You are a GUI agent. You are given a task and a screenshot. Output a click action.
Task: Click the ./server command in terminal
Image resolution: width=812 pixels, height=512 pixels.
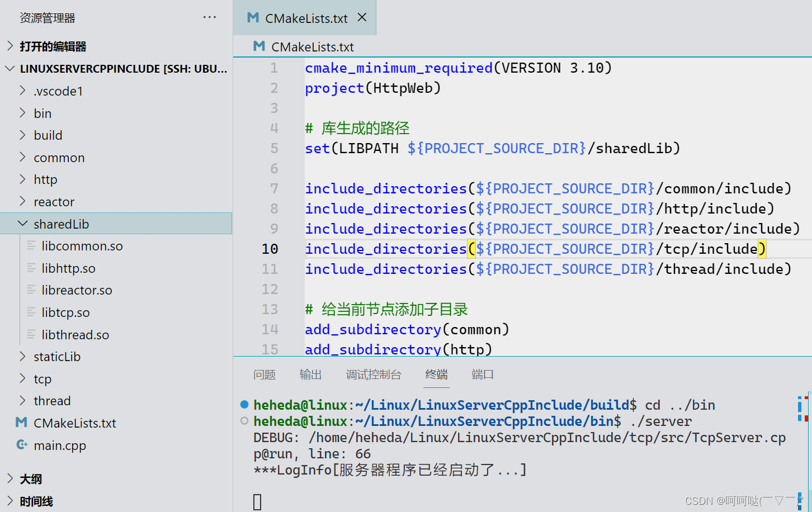click(661, 421)
